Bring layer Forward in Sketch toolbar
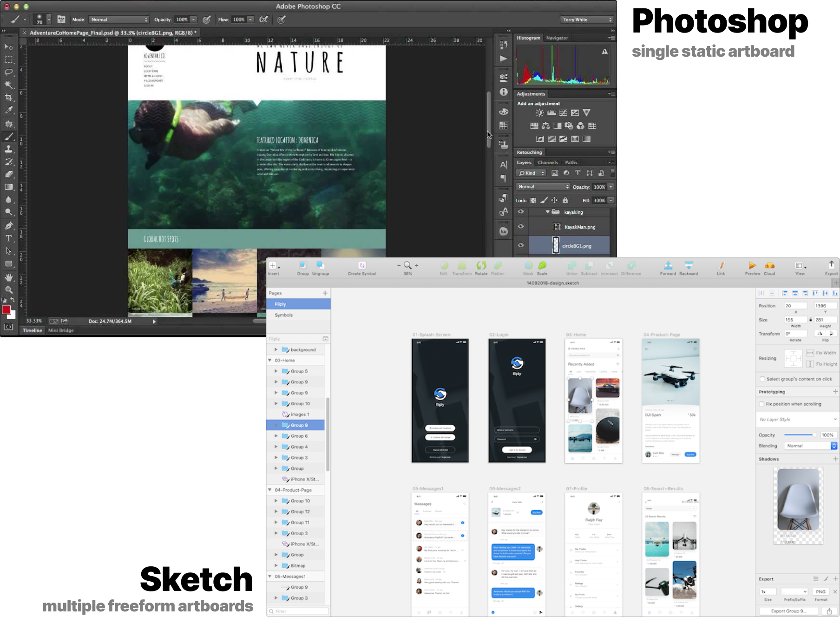This screenshot has height=617, width=840. coord(668,268)
